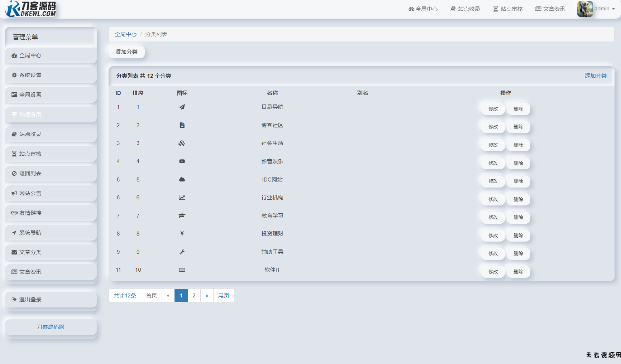Expand the admin user dropdown

coord(605,9)
